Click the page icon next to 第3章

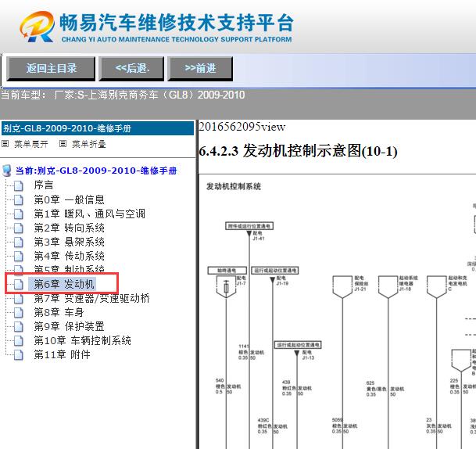pos(19,242)
